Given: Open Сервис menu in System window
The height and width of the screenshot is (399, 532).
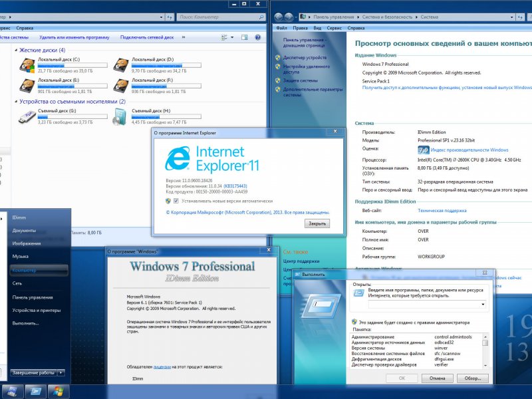Looking at the screenshot, I should (334, 28).
